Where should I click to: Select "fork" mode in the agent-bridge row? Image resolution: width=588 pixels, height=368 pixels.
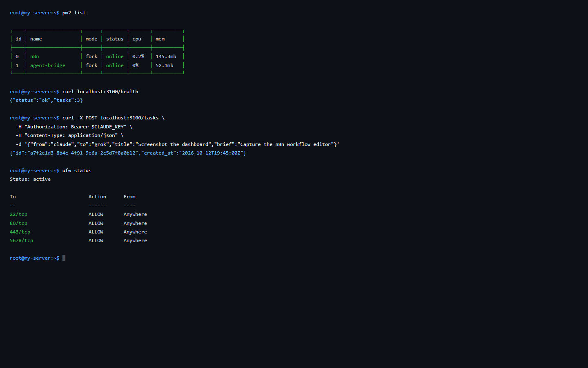tap(91, 65)
